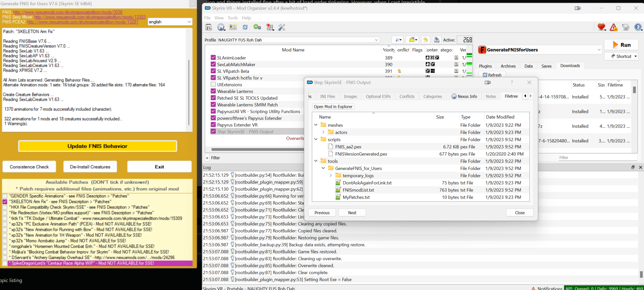The image size is (644, 290).
Task: Enable the UIExtensions mod checkbox
Action: coord(213,84)
